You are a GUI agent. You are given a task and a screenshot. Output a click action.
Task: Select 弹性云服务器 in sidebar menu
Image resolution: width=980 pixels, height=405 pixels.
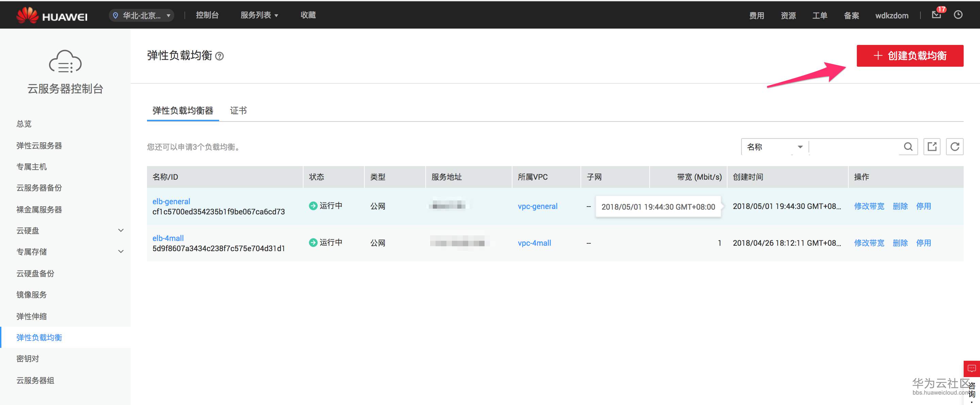pos(39,146)
